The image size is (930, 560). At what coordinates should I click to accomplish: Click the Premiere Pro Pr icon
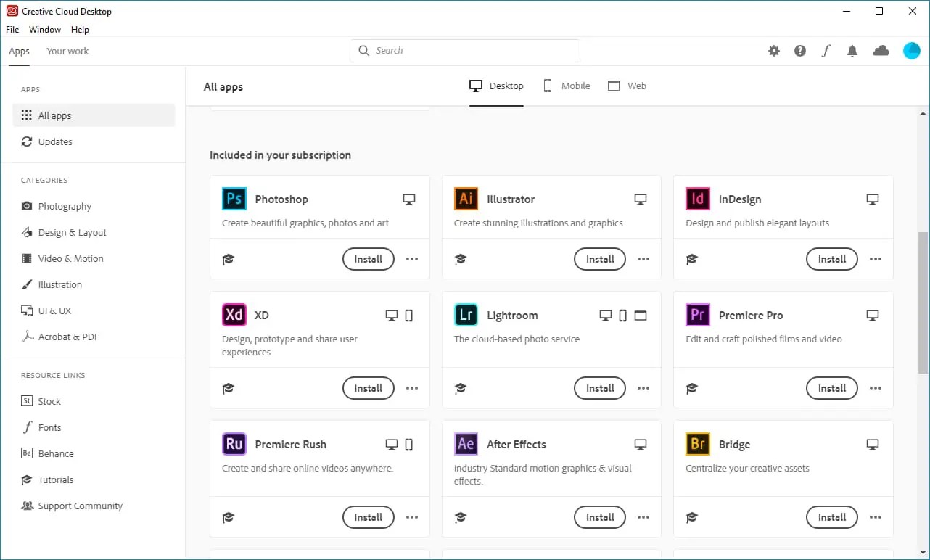(698, 315)
